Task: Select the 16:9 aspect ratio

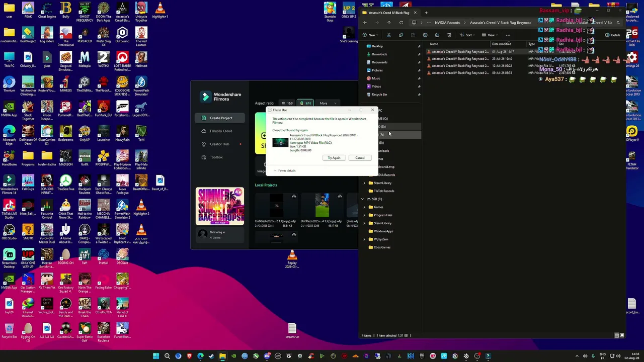Action: coord(287,103)
